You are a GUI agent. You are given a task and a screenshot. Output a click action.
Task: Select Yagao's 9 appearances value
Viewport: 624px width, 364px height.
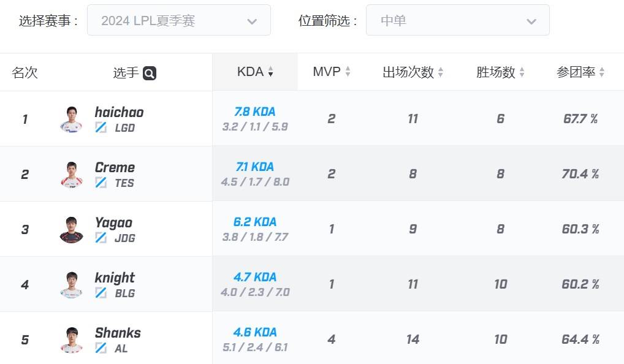click(x=413, y=229)
